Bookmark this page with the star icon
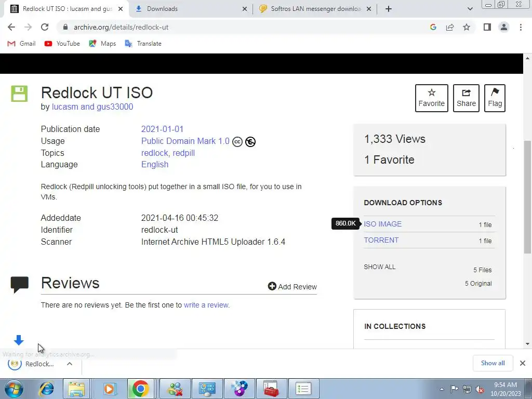Screen dimensions: 532x399 467,27
